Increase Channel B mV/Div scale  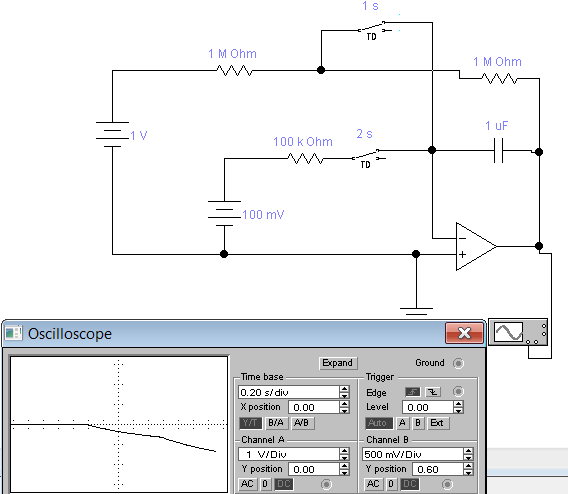pos(468,451)
